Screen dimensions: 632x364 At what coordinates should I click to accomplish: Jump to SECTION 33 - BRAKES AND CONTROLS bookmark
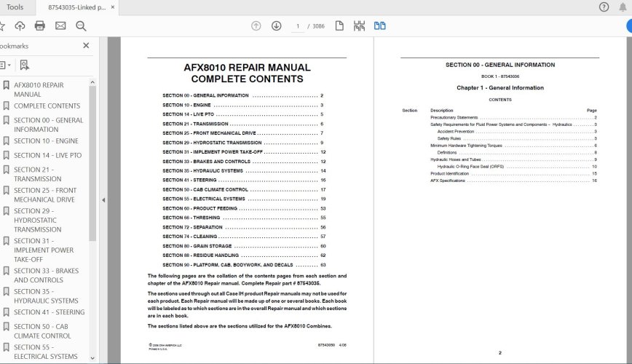[x=46, y=275]
